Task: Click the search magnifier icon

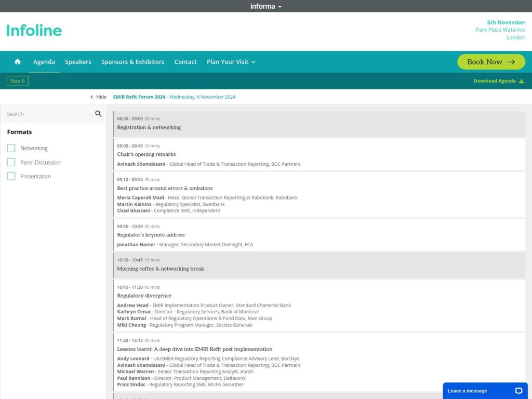Action: [x=98, y=113]
